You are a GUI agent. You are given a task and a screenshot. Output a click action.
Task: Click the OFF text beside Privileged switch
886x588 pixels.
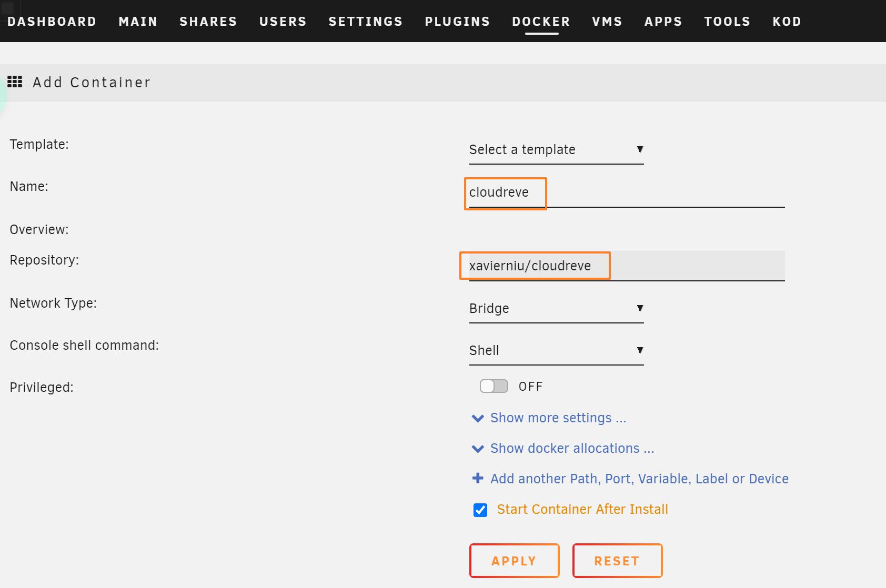coord(530,387)
